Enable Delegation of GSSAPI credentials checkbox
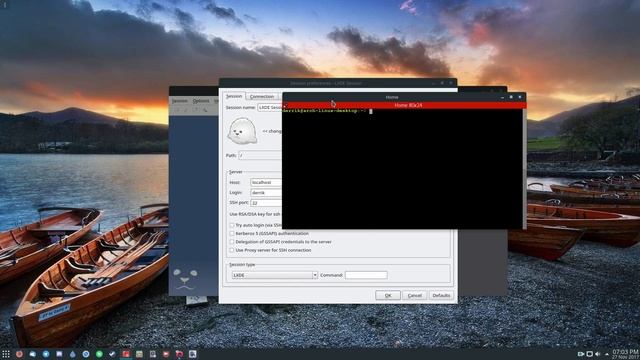The image size is (640, 360). pos(232,242)
